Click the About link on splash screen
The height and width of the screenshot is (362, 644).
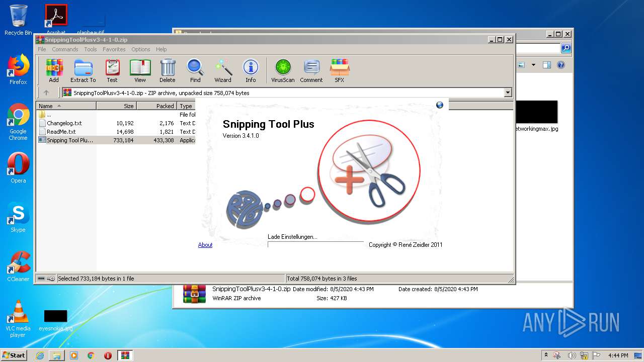(205, 245)
